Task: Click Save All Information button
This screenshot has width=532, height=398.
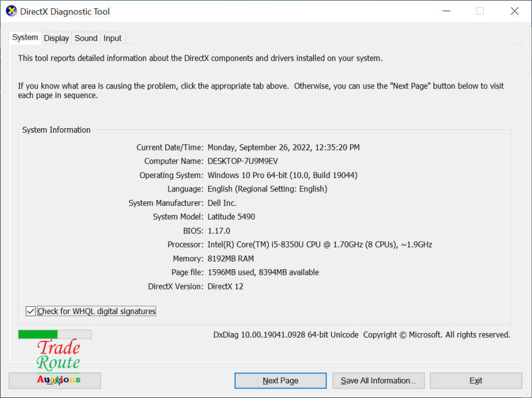Action: [378, 380]
